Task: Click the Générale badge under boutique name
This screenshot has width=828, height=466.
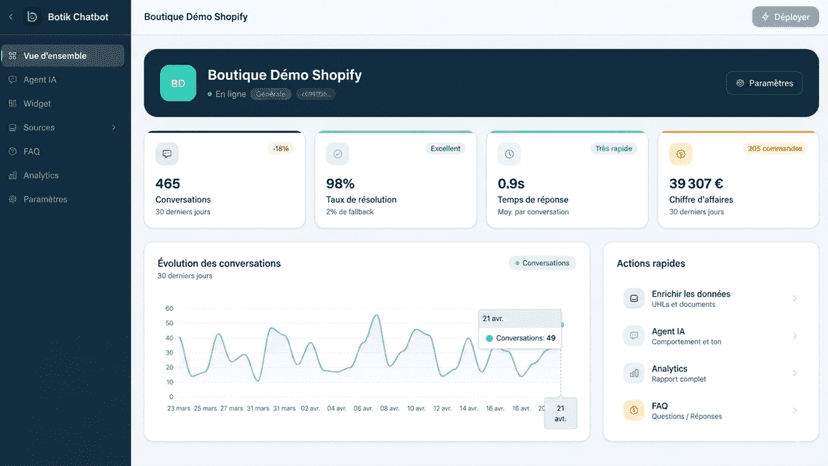Action: point(271,94)
